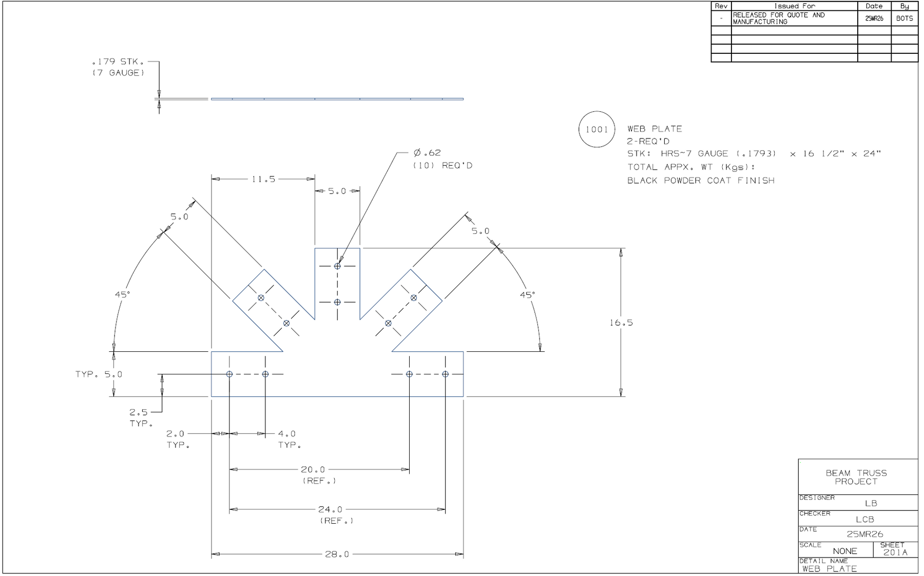
Task: Click "RELEASED FOR QUOTE AND MANUFACTURING" revision entry
Action: point(779,18)
